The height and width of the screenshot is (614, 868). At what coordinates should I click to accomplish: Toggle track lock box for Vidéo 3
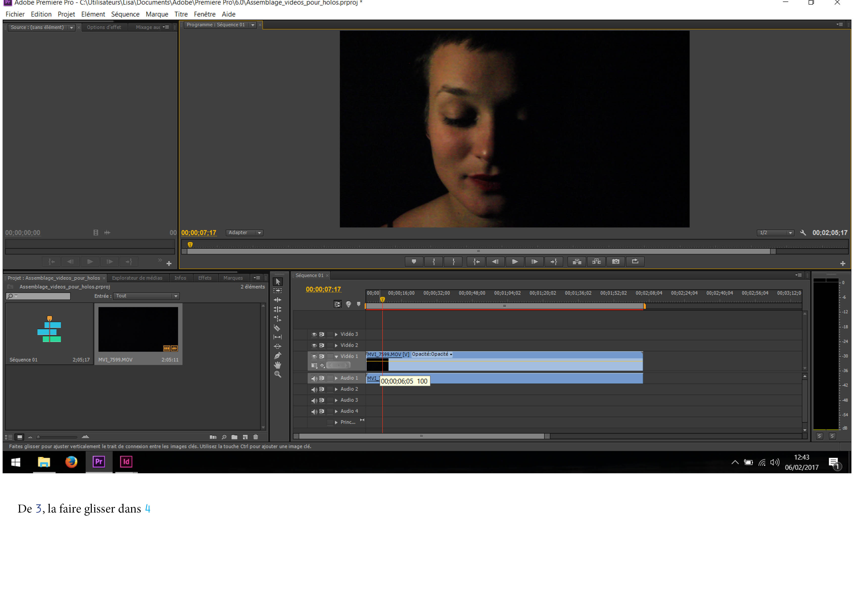[x=330, y=334]
